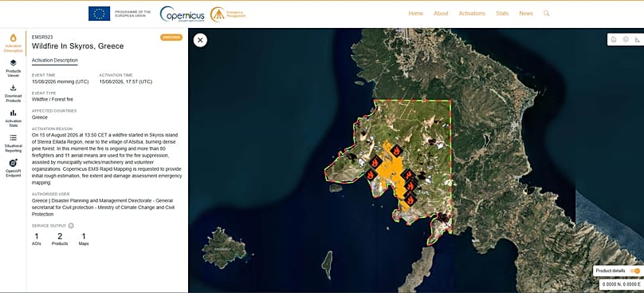Click the southernmost fire marker on map
This screenshot has height=293, width=644.
(x=410, y=200)
